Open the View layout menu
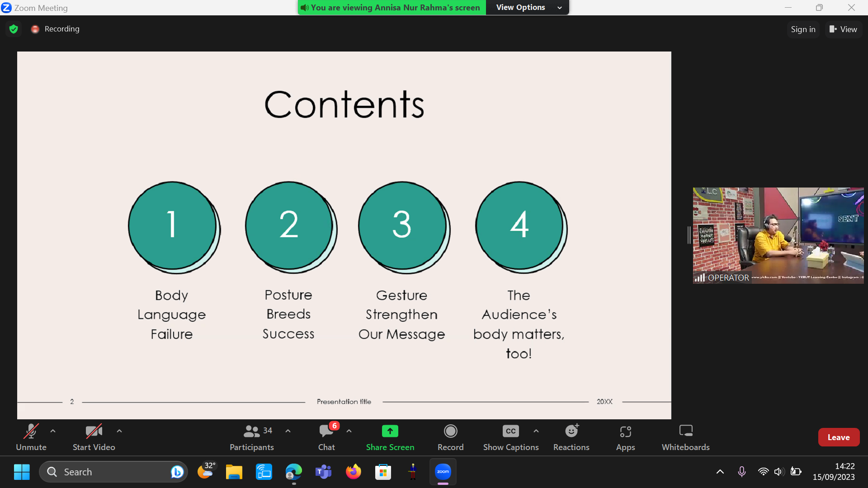868x488 pixels. [x=843, y=29]
